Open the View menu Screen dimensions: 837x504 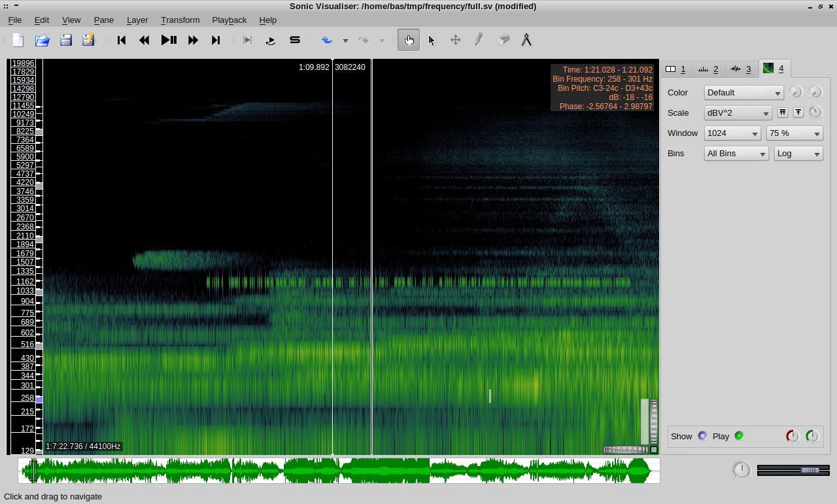[x=71, y=20]
